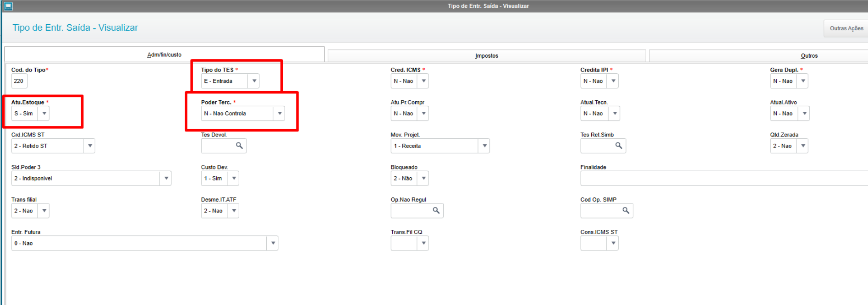Viewport: 868px width, 305px height.
Task: Open lookup for Cod Op. SIMP field
Action: coord(626,211)
